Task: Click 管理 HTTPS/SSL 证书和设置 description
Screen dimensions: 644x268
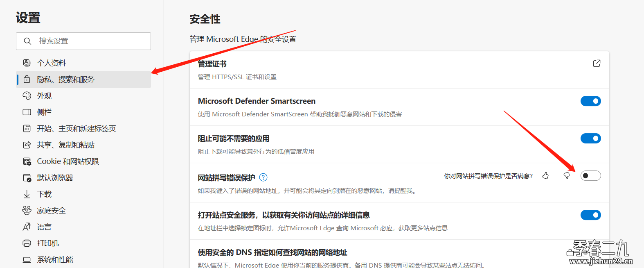Action: (x=237, y=77)
